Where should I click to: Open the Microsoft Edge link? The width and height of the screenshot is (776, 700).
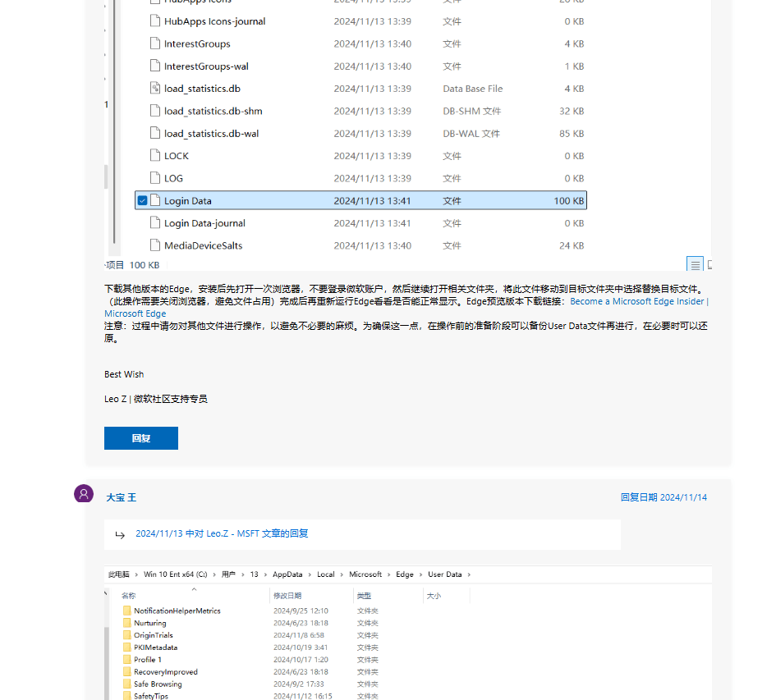click(135, 313)
